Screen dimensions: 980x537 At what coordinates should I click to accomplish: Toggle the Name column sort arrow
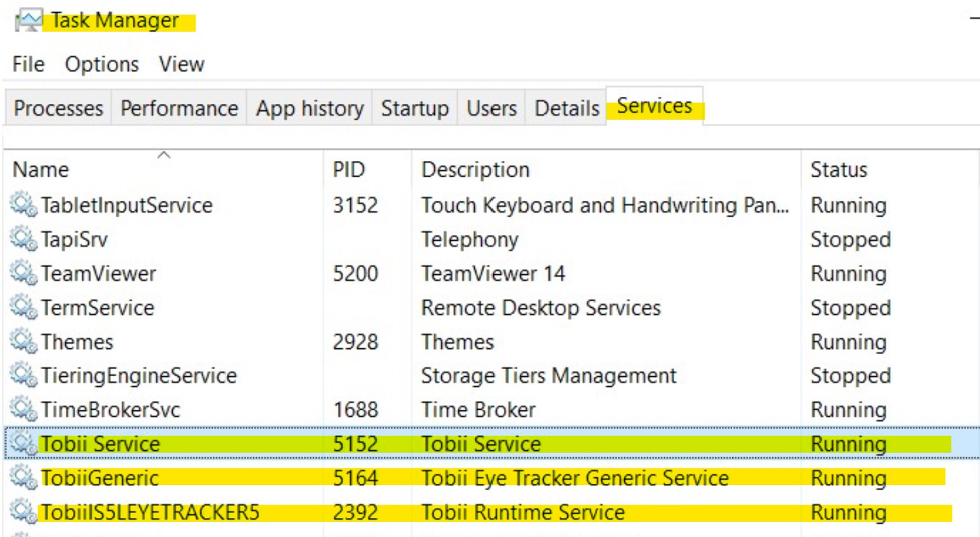(x=164, y=155)
